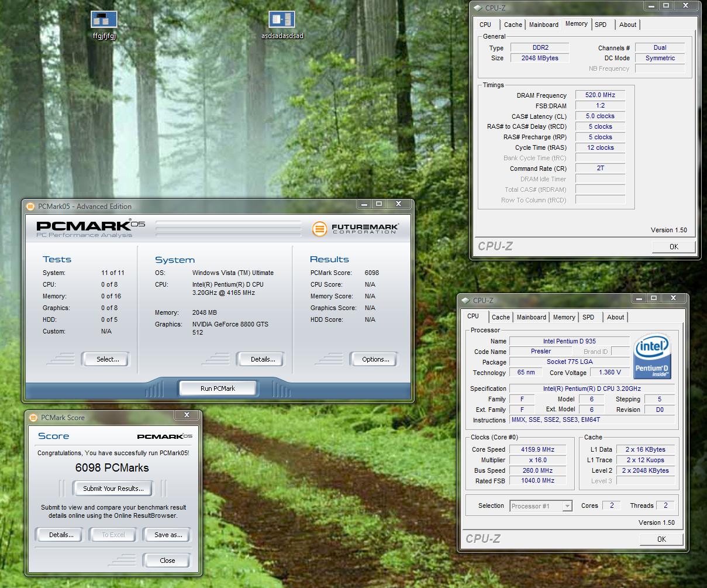The height and width of the screenshot is (588, 707).
Task: Close the PCMark Score dialog with X
Action: click(187, 415)
